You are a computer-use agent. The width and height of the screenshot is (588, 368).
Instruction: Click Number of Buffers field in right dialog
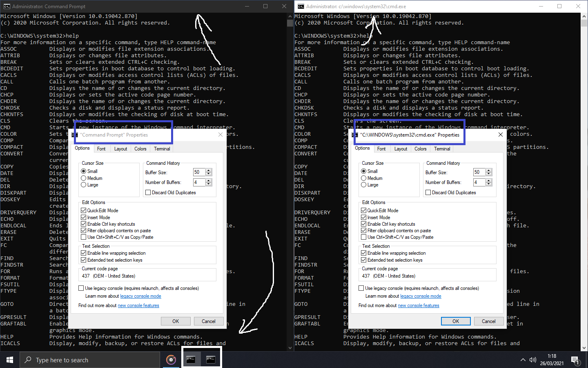[479, 182]
